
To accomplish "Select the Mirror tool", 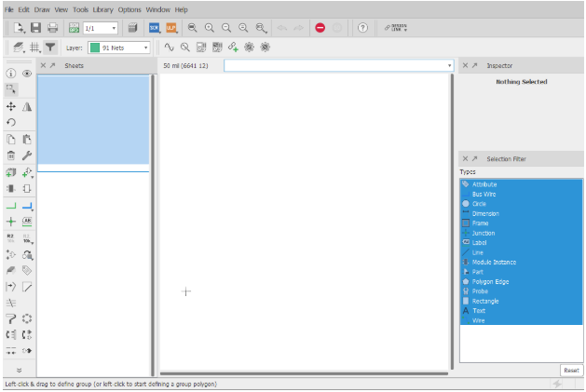I will (x=27, y=107).
